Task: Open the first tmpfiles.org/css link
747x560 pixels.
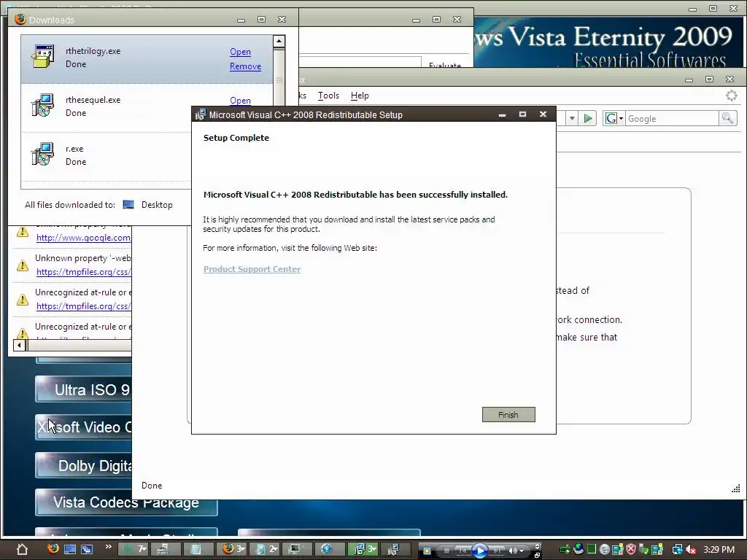Action: pyautogui.click(x=83, y=272)
